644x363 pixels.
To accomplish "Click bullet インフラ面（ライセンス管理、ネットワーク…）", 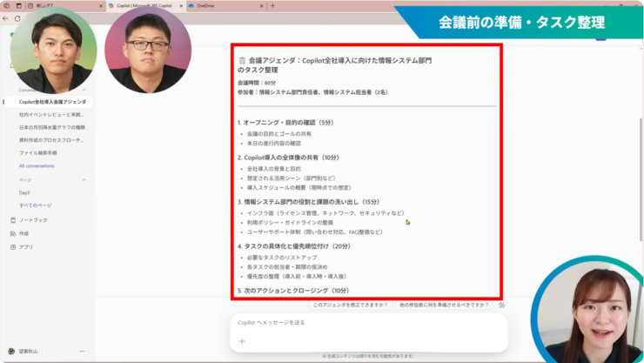I will pyautogui.click(x=326, y=213).
